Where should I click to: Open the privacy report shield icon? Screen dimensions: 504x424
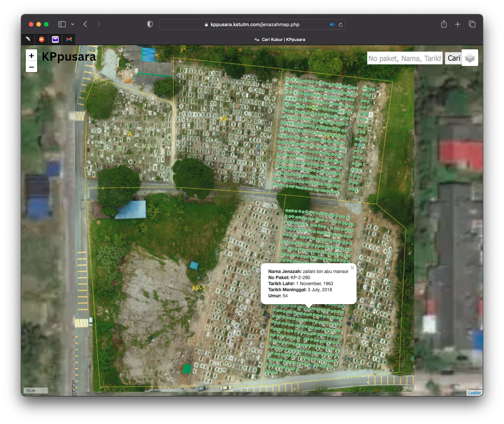[x=150, y=24]
